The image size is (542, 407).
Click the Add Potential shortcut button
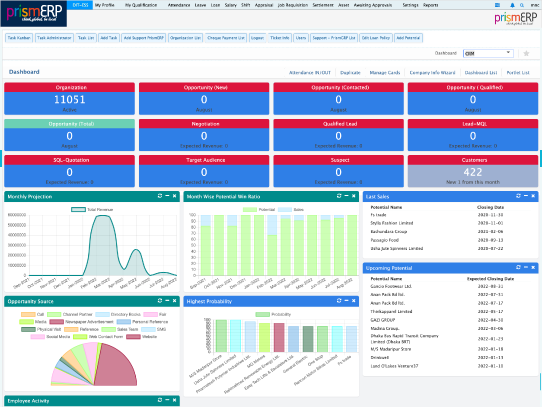[x=408, y=38]
